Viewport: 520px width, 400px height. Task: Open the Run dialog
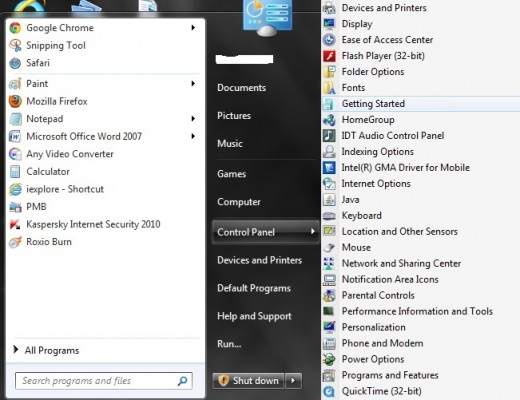pyautogui.click(x=229, y=344)
